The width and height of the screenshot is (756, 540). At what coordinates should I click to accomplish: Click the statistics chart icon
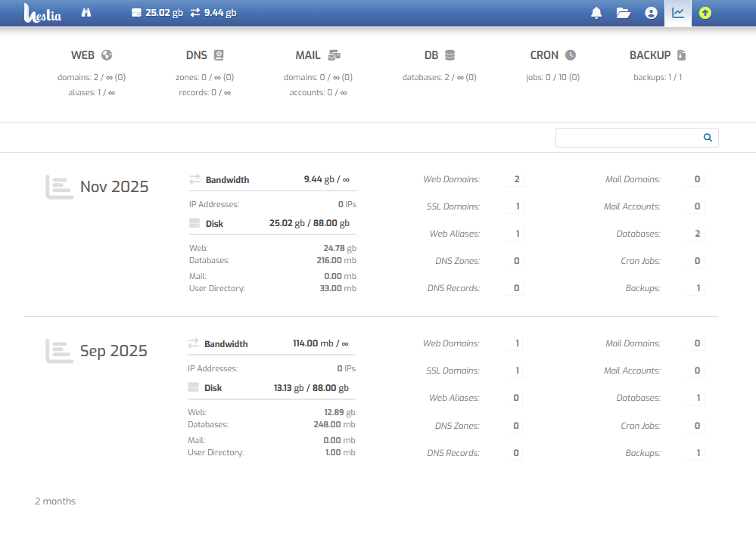pyautogui.click(x=677, y=13)
